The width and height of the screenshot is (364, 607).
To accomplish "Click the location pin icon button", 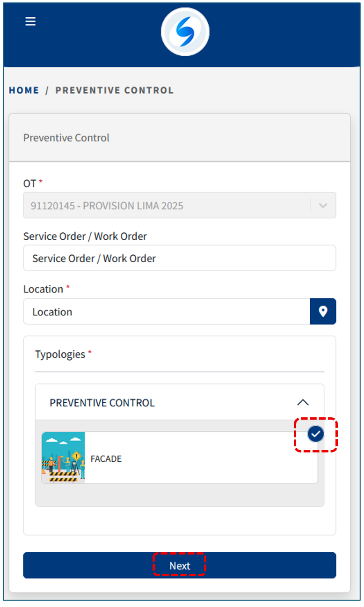I will 323,311.
